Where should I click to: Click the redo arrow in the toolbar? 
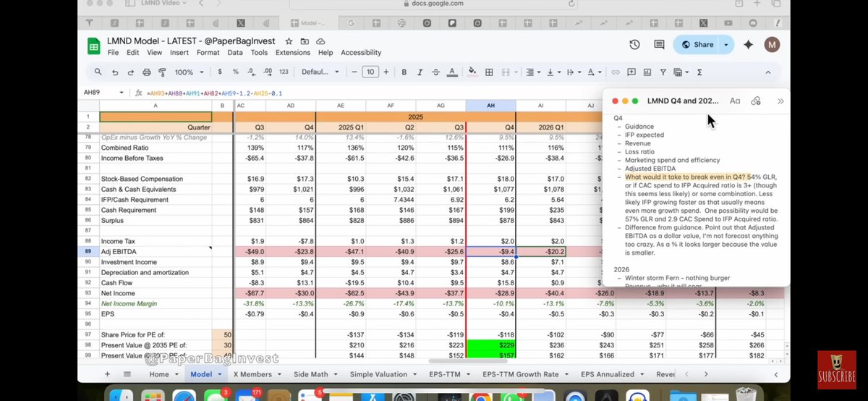[131, 72]
